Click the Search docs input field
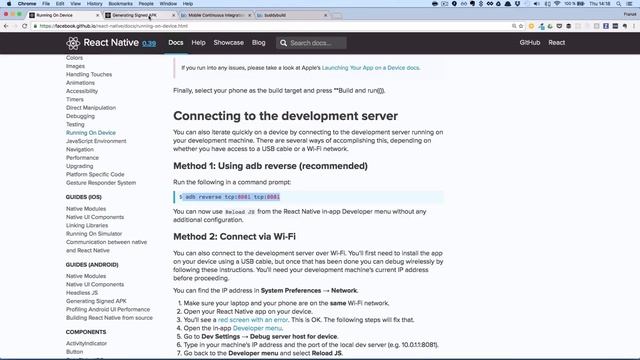Viewport: 640px width, 360px height. pos(311,43)
